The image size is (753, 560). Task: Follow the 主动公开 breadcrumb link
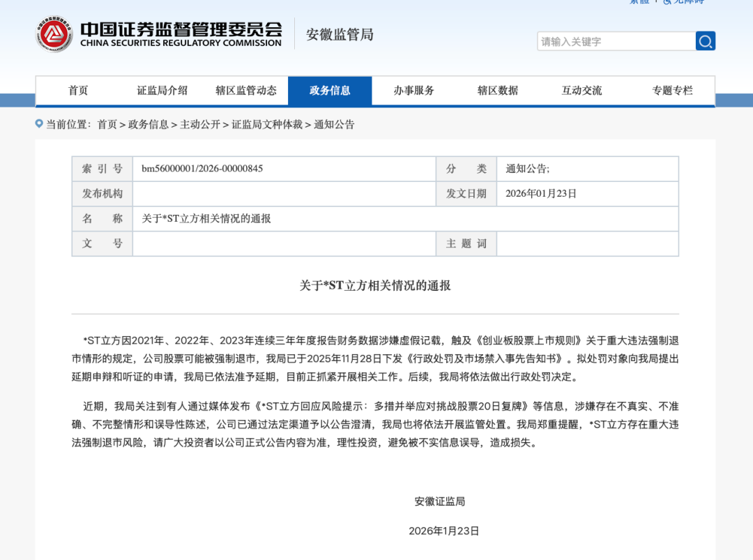[199, 125]
